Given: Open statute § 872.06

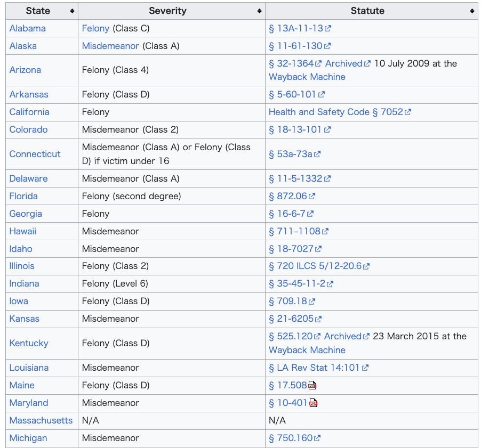Looking at the screenshot, I should click(x=288, y=196).
